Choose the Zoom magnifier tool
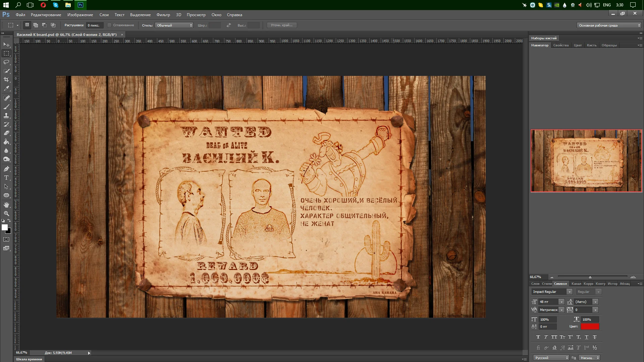The height and width of the screenshot is (362, 644). pyautogui.click(x=6, y=214)
